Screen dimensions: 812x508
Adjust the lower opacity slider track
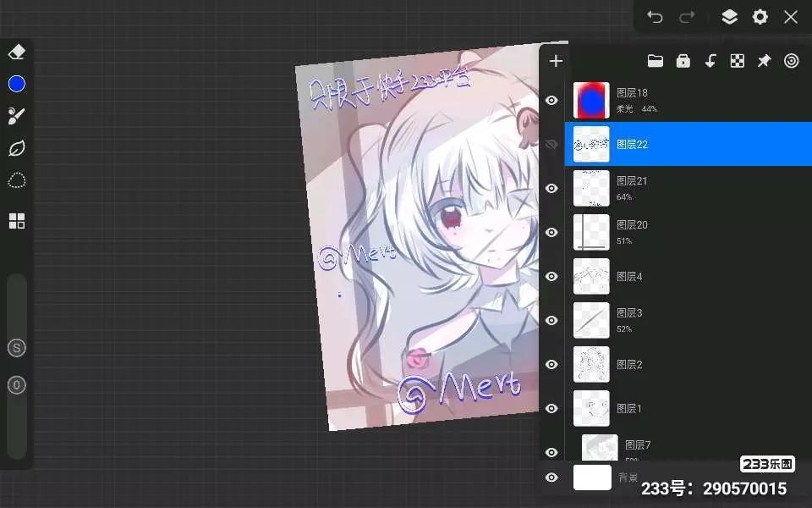point(17,428)
